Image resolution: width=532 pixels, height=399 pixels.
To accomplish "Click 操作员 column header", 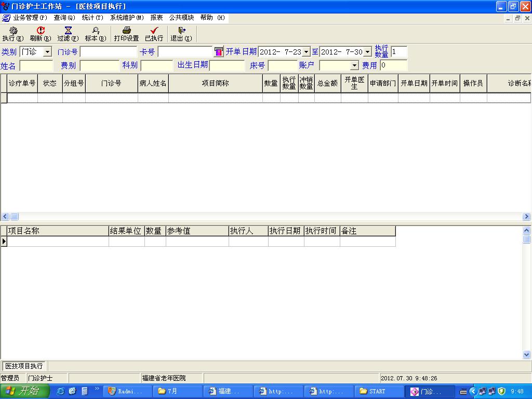I will coord(473,83).
